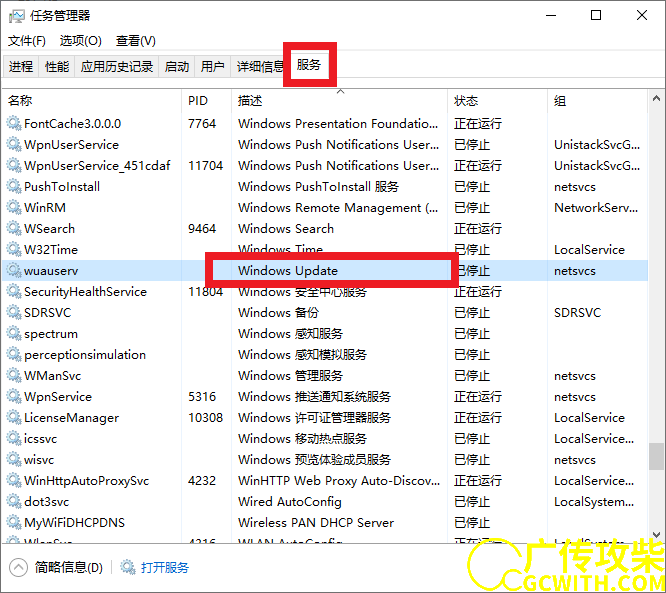Switch to the 启动 tab
Viewport: 666px width, 593px height.
point(177,67)
